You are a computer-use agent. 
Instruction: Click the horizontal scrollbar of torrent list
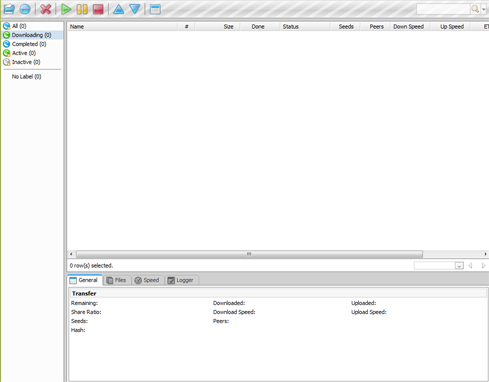[x=249, y=254]
